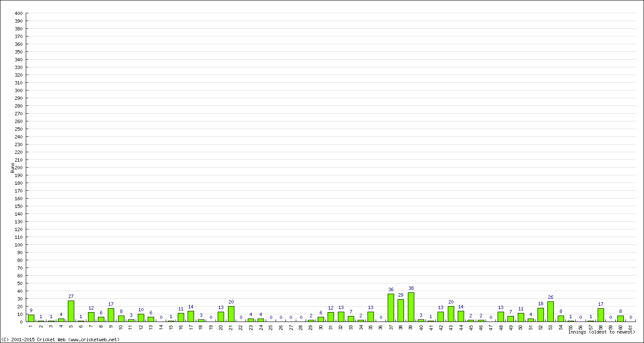Click y-axis tick label 350
The image size is (644, 343).
click(18, 52)
